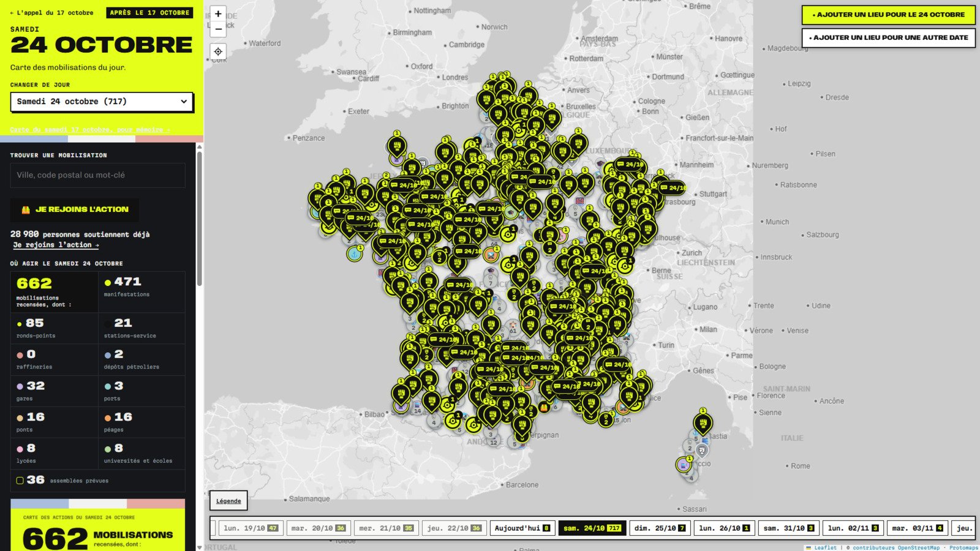Select the lun. 26/10 date tab
The image size is (980, 551).
pos(724,528)
